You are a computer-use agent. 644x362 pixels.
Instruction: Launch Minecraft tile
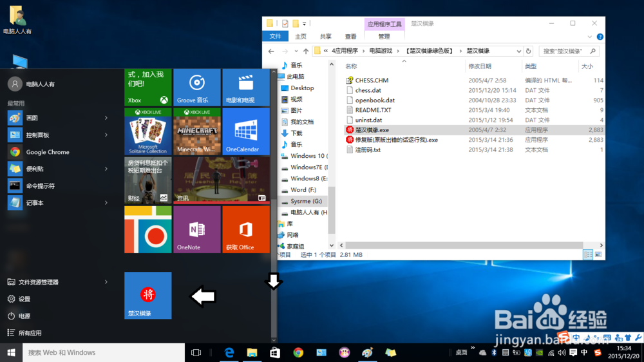[196, 131]
